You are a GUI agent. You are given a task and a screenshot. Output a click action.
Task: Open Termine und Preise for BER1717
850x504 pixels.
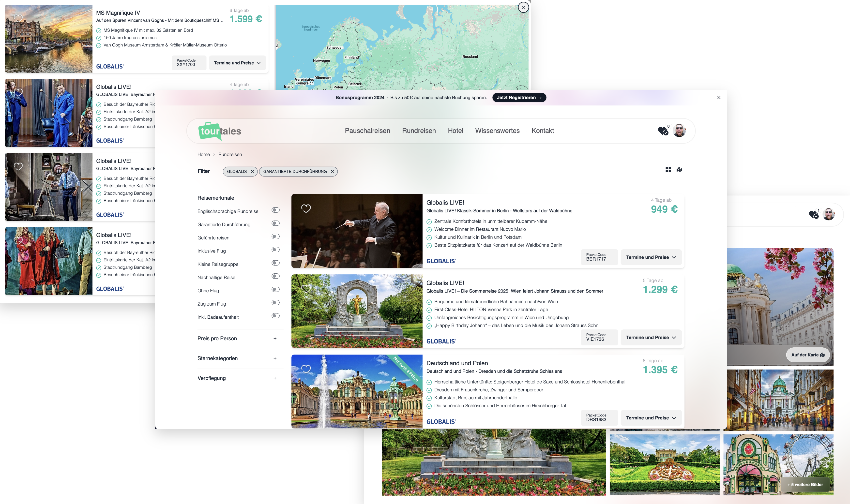point(651,257)
